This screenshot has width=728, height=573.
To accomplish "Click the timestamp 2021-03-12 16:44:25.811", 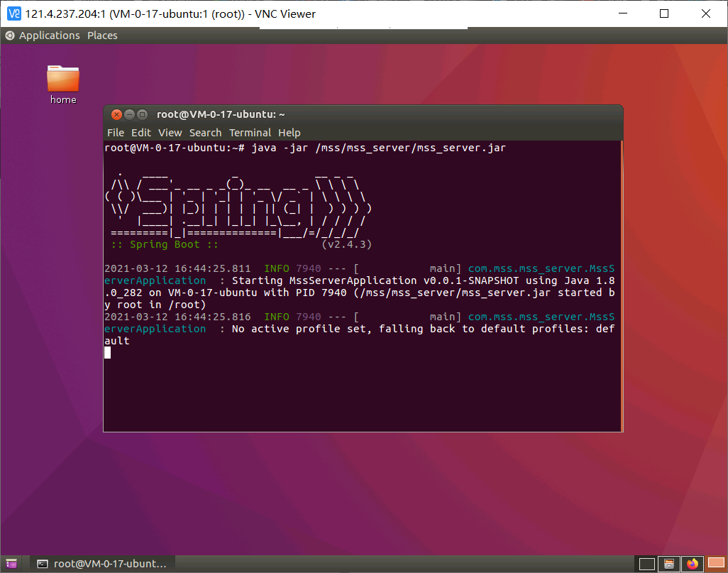I will (x=177, y=268).
